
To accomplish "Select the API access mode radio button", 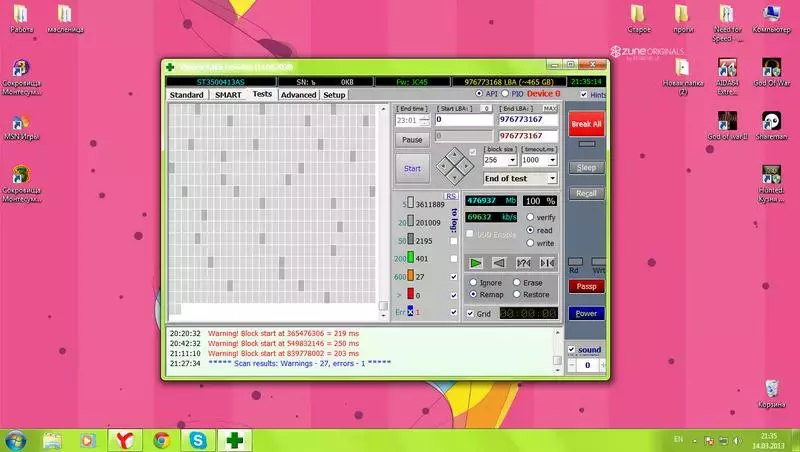I will point(479,93).
